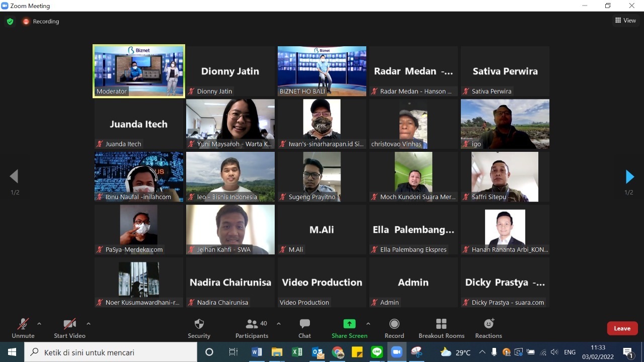The height and width of the screenshot is (362, 644).
Task: Open the View layout menu
Action: (625, 21)
